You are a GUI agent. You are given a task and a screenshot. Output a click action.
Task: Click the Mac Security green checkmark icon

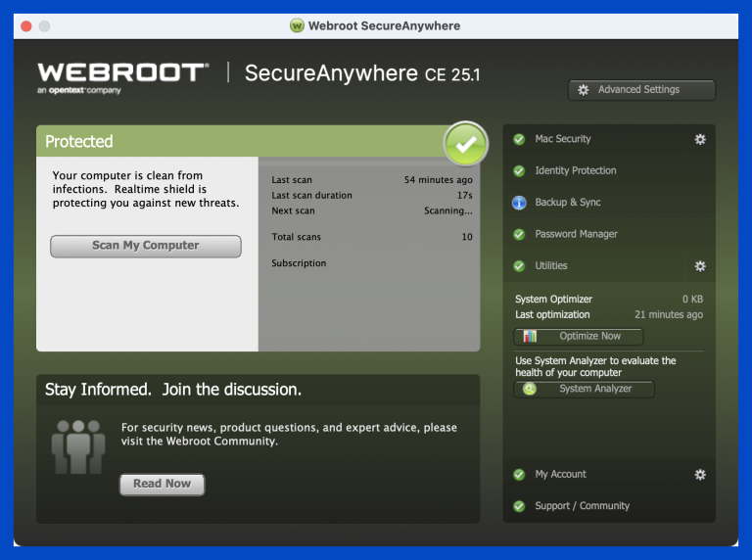tap(519, 140)
